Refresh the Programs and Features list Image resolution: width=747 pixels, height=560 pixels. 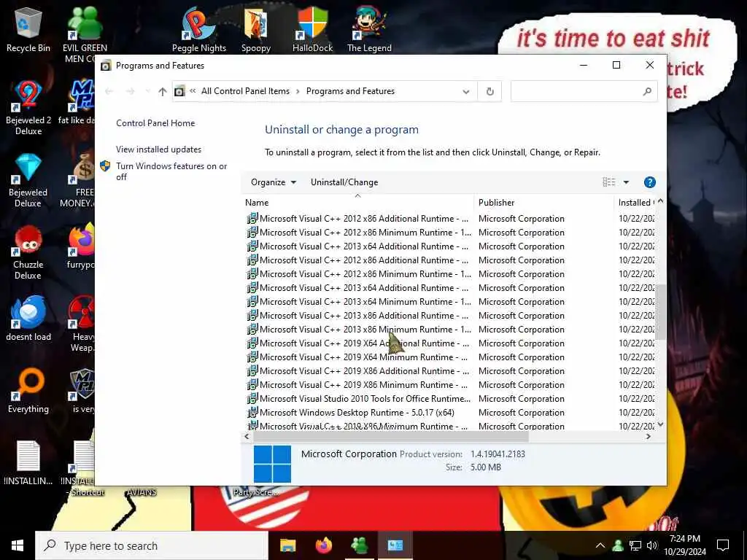(x=489, y=91)
